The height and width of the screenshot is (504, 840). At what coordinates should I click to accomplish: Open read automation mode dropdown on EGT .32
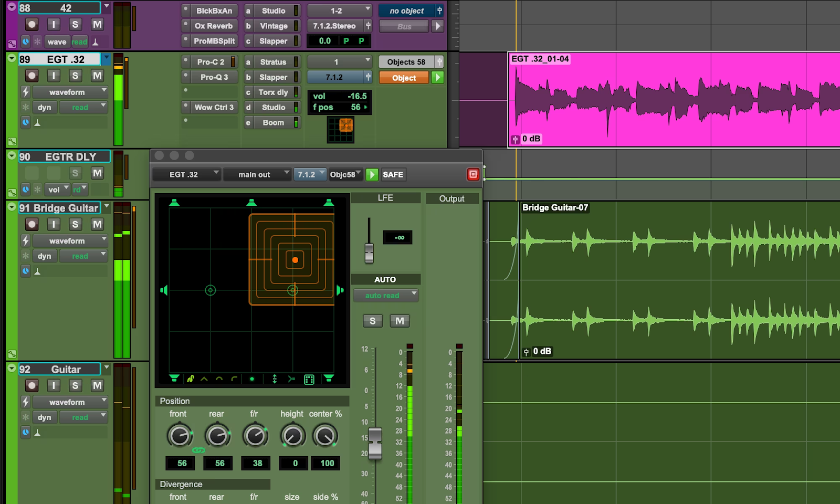pyautogui.click(x=83, y=107)
